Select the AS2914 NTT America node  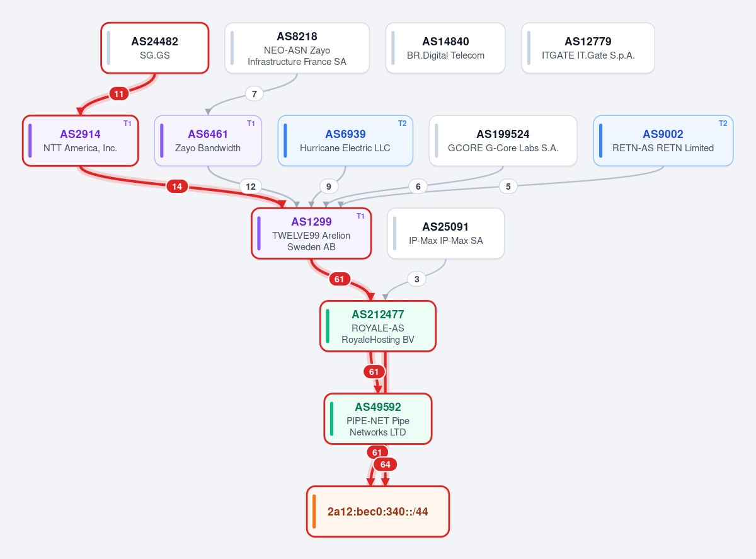point(80,141)
